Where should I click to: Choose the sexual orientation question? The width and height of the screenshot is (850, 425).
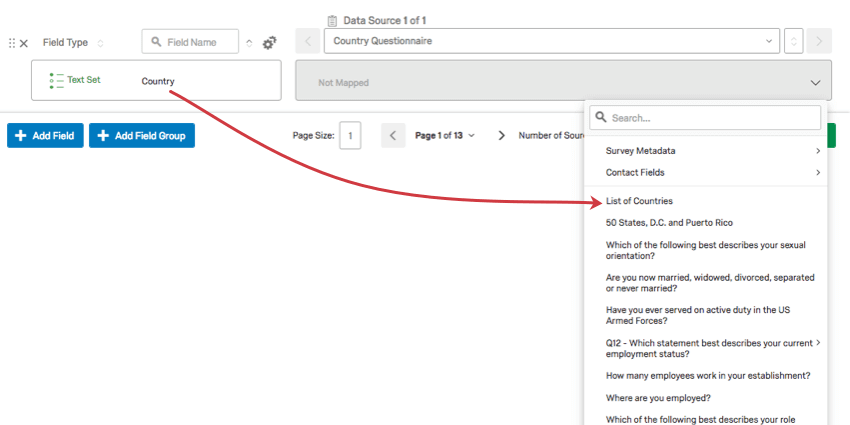click(706, 250)
